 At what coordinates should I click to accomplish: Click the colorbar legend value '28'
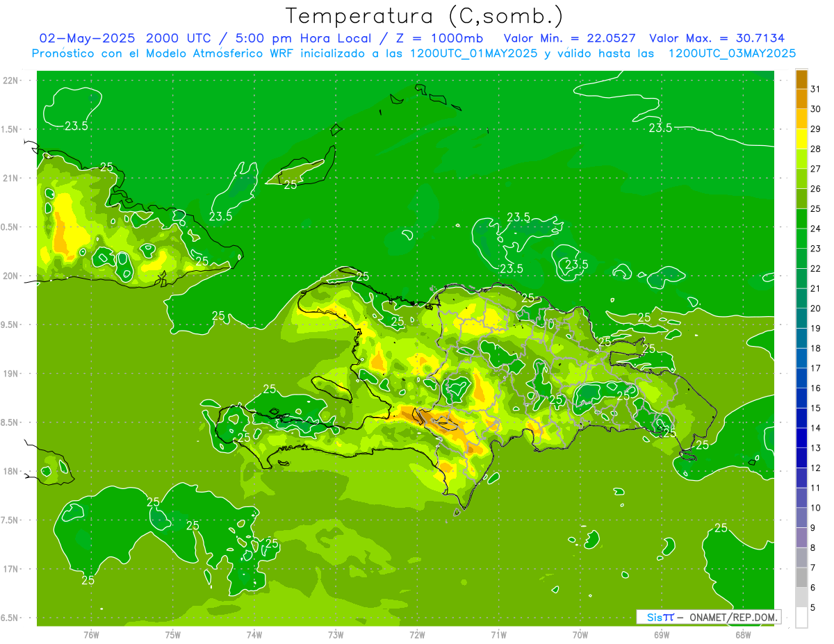click(815, 149)
